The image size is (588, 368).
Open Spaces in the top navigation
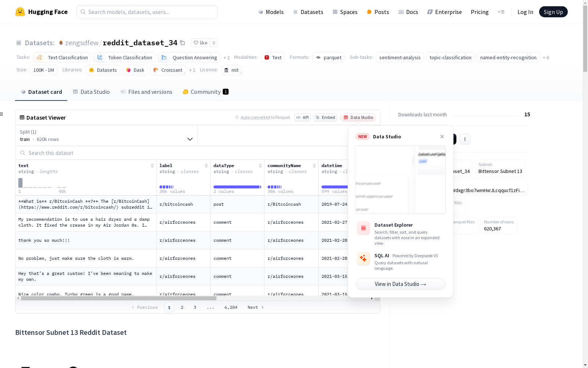click(x=345, y=12)
